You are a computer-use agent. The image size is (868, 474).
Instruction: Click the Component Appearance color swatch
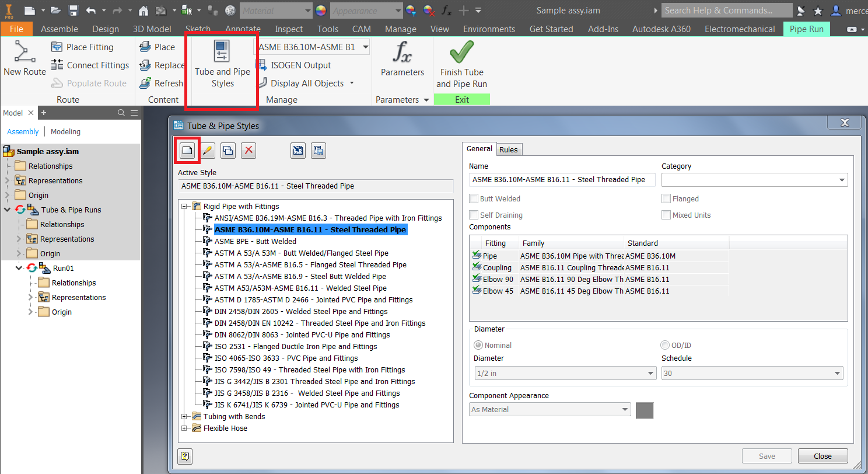tap(645, 410)
